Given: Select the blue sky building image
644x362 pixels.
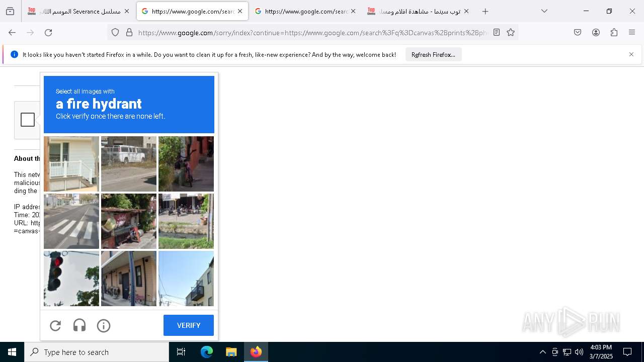Looking at the screenshot, I should coord(186,279).
